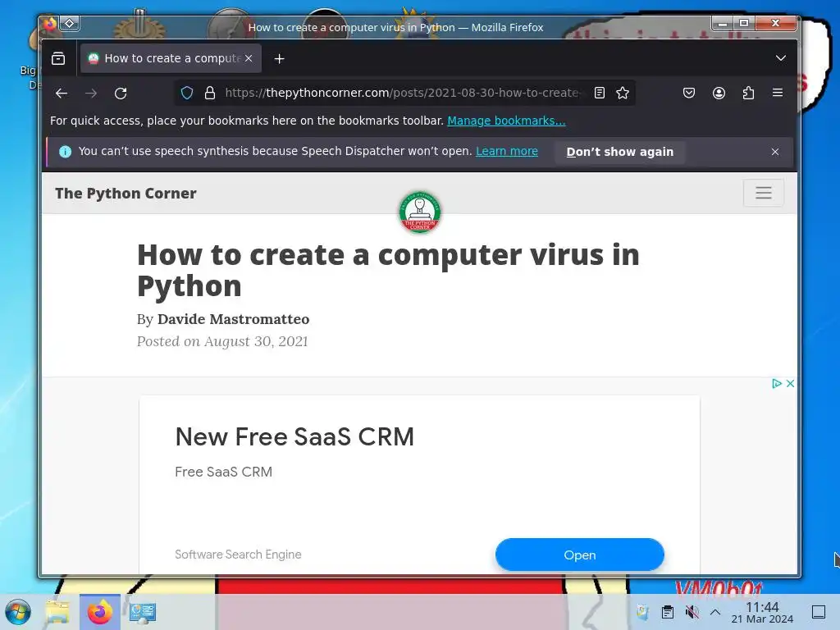Image resolution: width=840 pixels, height=630 pixels.
Task: Save page to Pocket
Action: click(689, 94)
